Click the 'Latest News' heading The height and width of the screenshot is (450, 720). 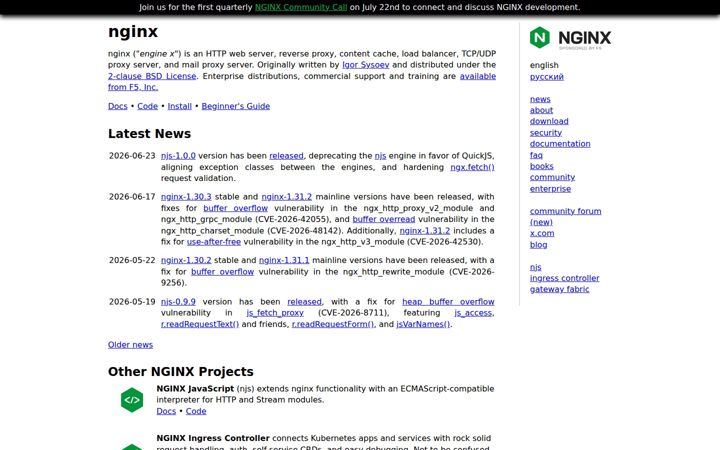[149, 134]
